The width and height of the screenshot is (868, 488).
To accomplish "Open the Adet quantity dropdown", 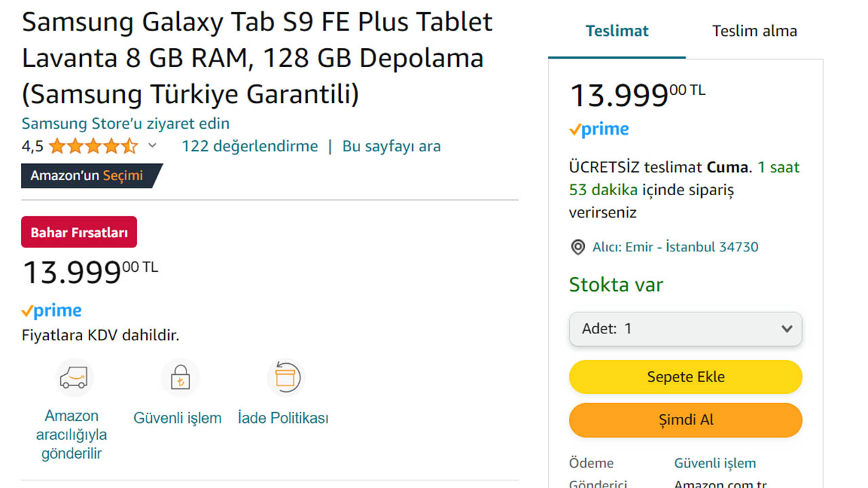I will coord(686,329).
